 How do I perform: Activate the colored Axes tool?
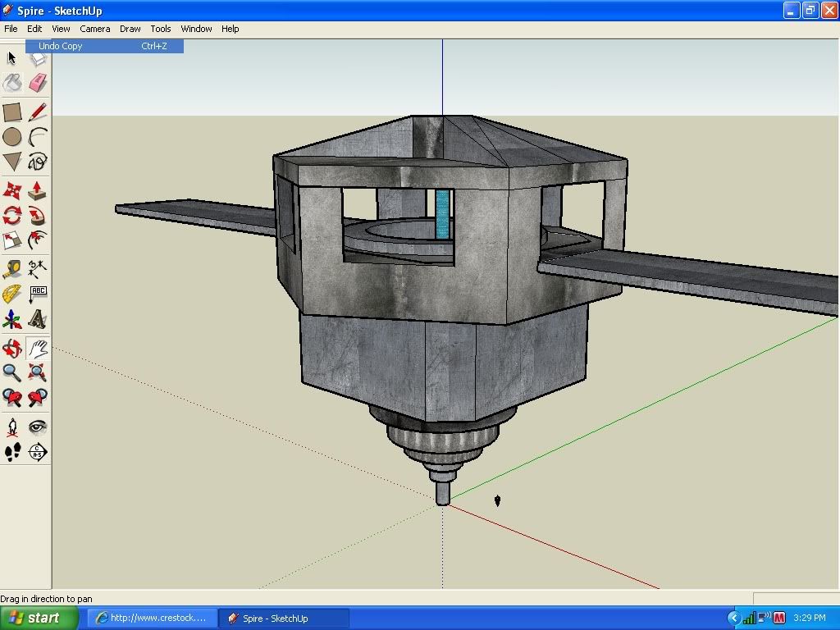tap(11, 319)
